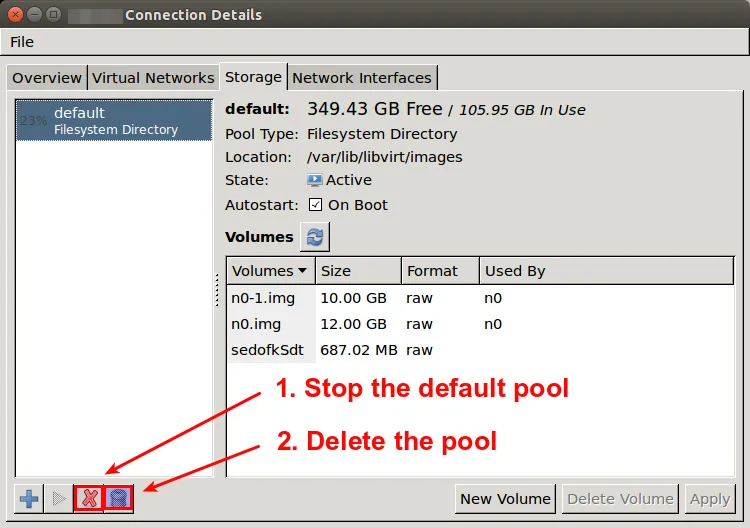
Task: Minimize the Connection Details window
Action: tap(34, 14)
